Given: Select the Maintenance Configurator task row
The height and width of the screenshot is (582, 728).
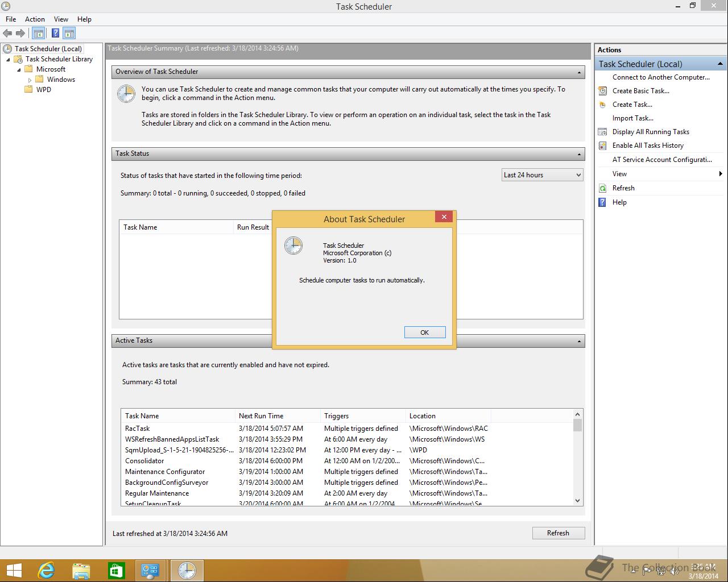Looking at the screenshot, I should [347, 472].
